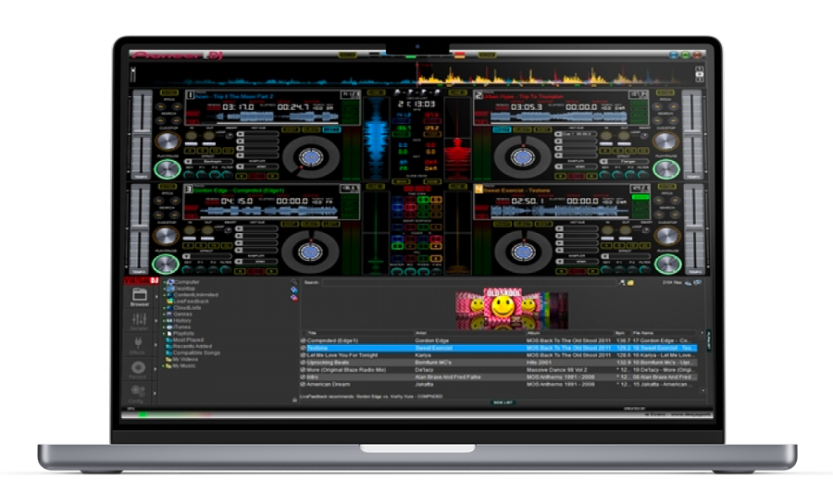Click the padlock icon below the folder tree

pos(294,400)
